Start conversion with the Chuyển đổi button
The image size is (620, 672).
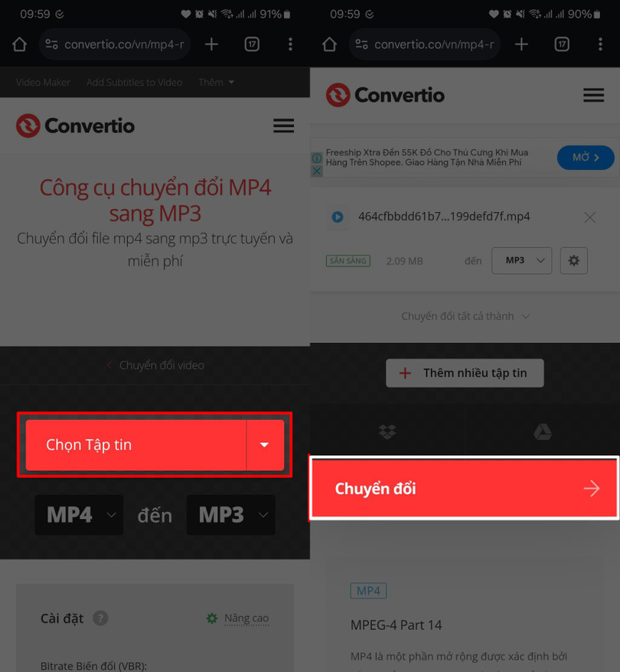click(x=465, y=488)
